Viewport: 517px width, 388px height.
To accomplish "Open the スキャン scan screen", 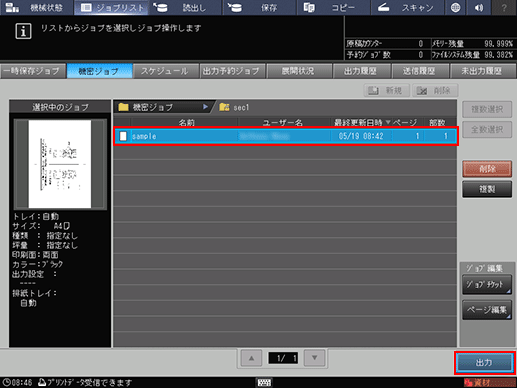I will 408,7.
